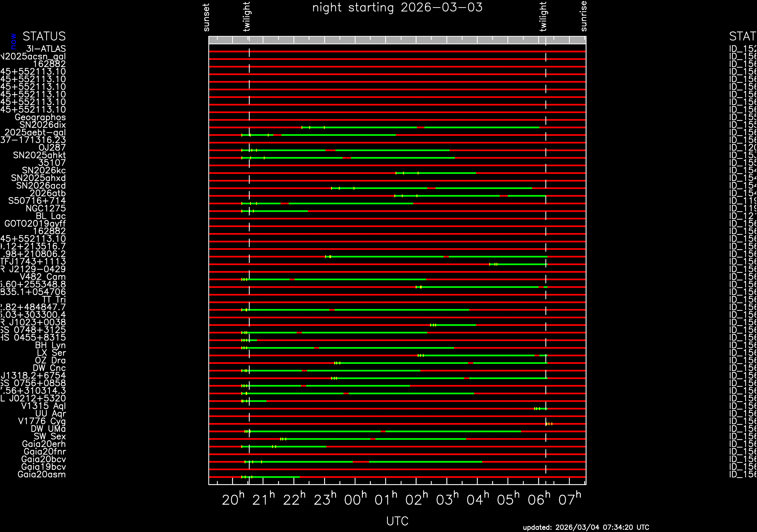The height and width of the screenshot is (532, 757).
Task: Click the evening twilight label
Action: tap(247, 17)
